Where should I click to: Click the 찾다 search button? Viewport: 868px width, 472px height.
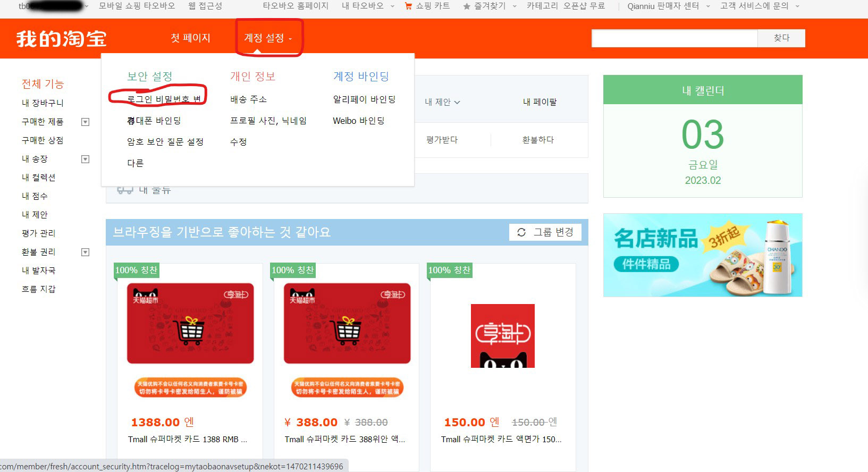(x=781, y=38)
